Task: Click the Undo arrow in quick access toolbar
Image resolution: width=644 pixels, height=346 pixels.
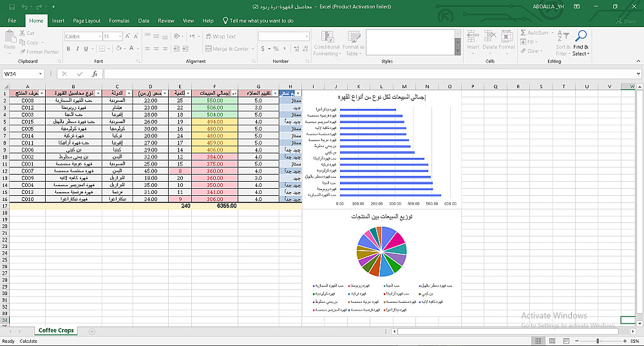Action: 24,6
